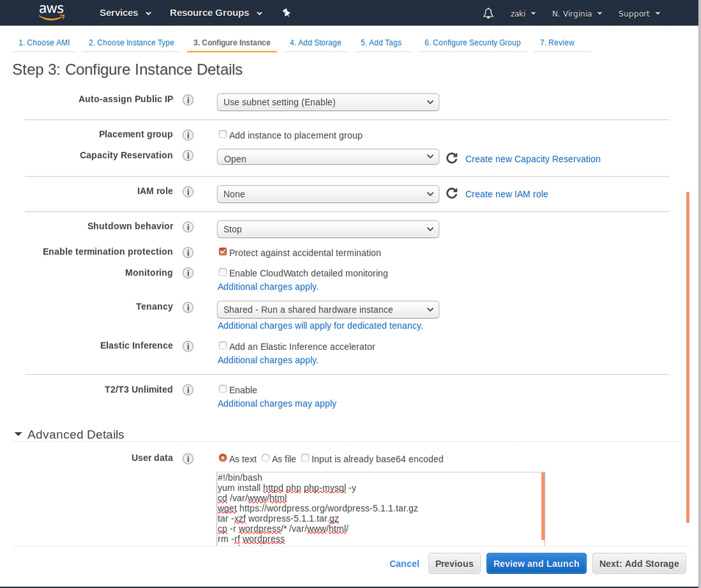Refresh the Capacity Reservation list
The height and width of the screenshot is (588, 701).
pyautogui.click(x=451, y=157)
